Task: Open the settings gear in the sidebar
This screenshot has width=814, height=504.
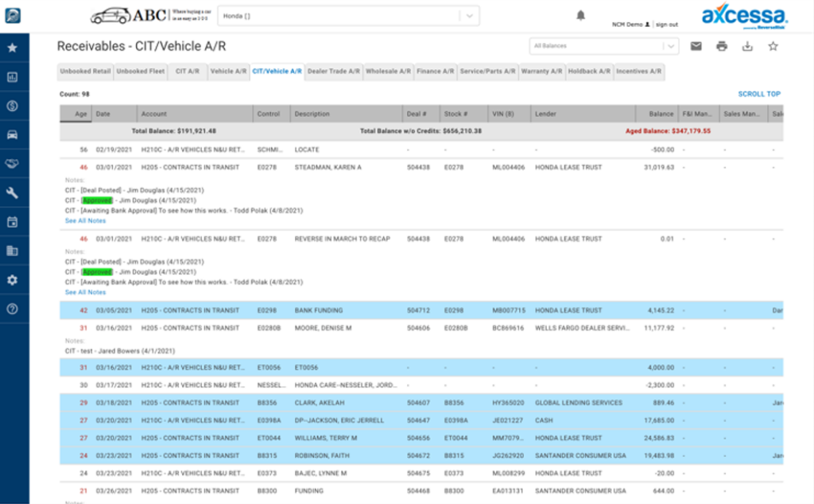Action: tap(13, 280)
